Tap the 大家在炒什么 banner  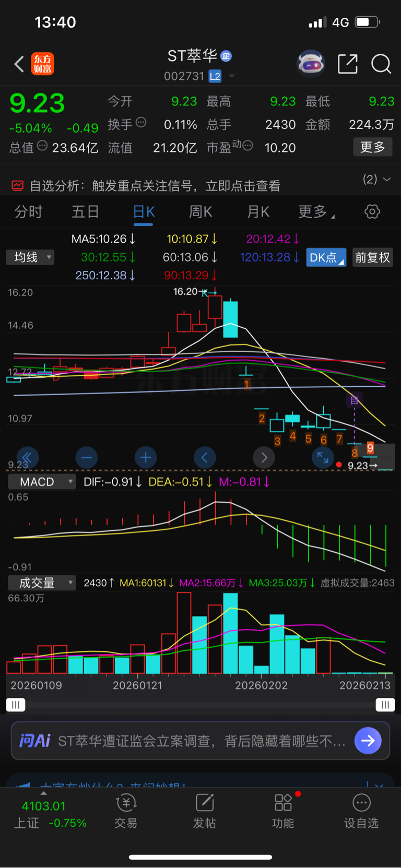pyautogui.click(x=200, y=780)
